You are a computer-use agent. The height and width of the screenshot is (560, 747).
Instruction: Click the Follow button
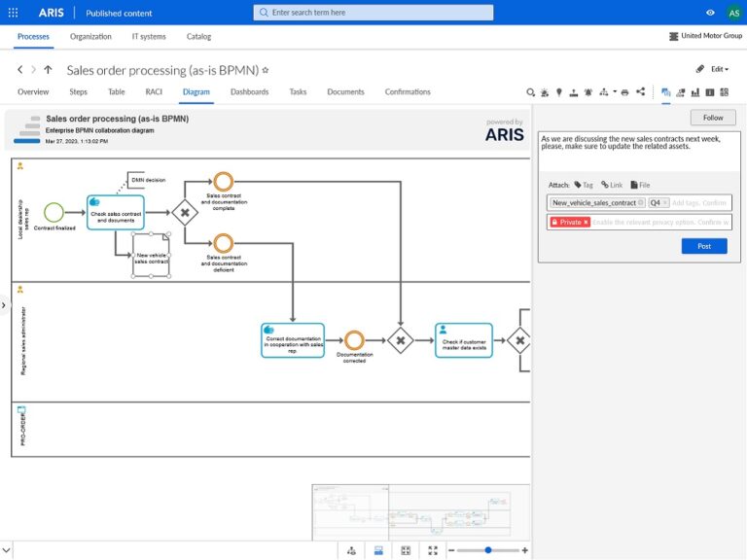coord(713,118)
